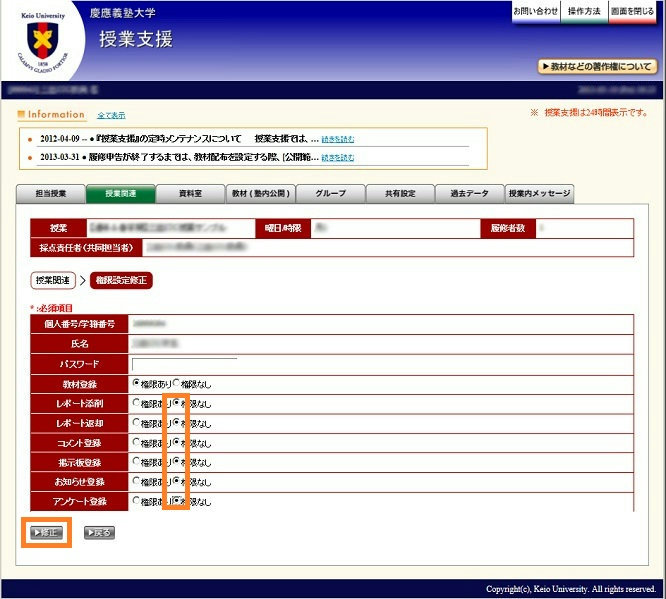666x599 pixels.
Task: Click 画面を閉じる to close screen
Action: click(x=632, y=11)
